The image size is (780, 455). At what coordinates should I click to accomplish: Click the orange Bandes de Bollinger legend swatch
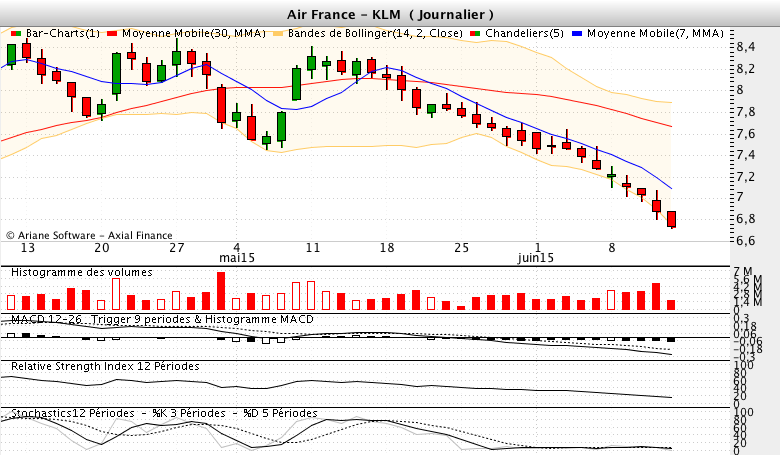coord(279,33)
